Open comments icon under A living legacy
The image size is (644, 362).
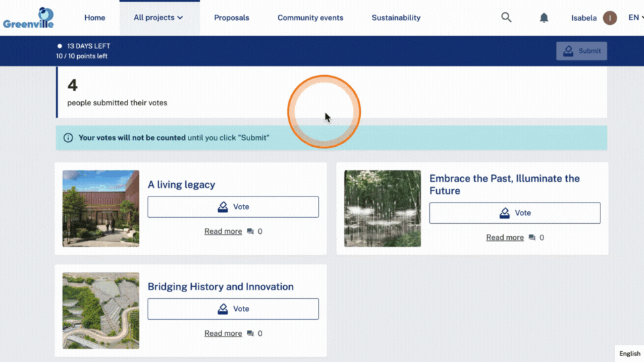(x=250, y=231)
